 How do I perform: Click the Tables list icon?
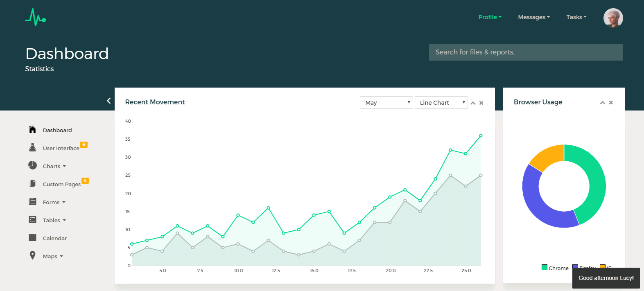[33, 220]
